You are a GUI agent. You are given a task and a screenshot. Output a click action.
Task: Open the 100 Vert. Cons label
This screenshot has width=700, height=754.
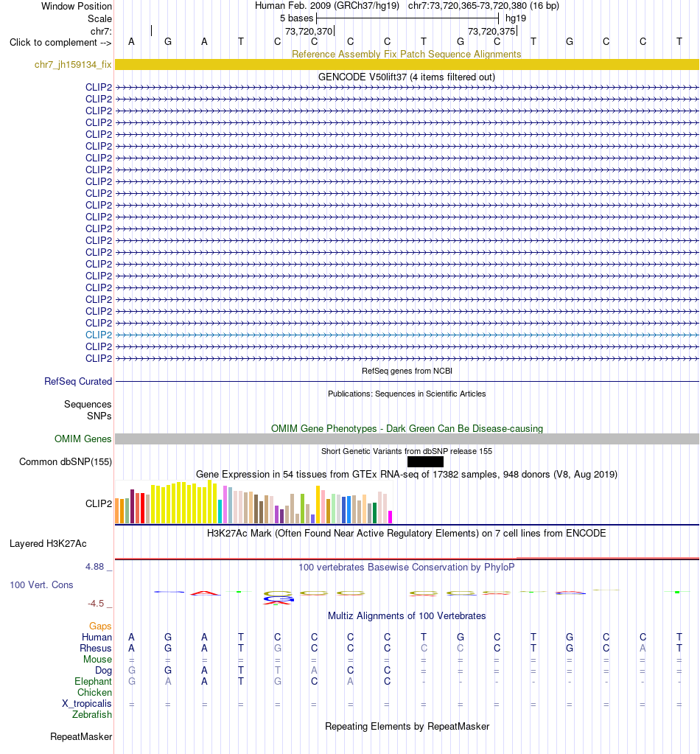[x=41, y=584]
